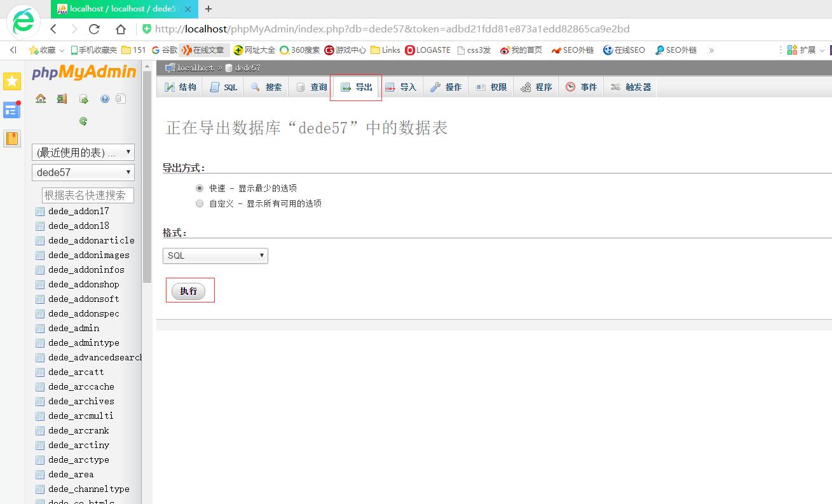Open the dede_admintype table link
Image resolution: width=832 pixels, height=504 pixels.
click(84, 343)
